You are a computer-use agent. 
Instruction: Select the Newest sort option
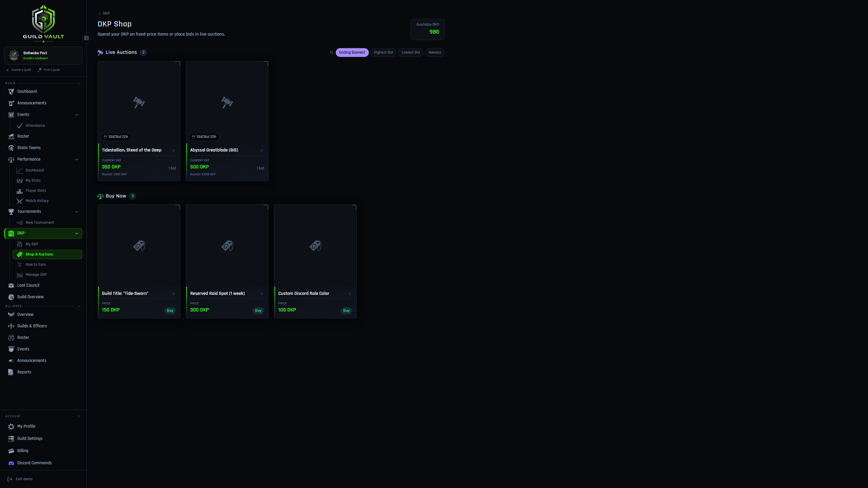tap(435, 53)
